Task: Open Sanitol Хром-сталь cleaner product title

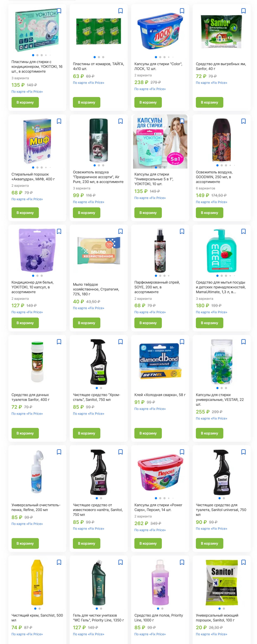Action: click(97, 397)
